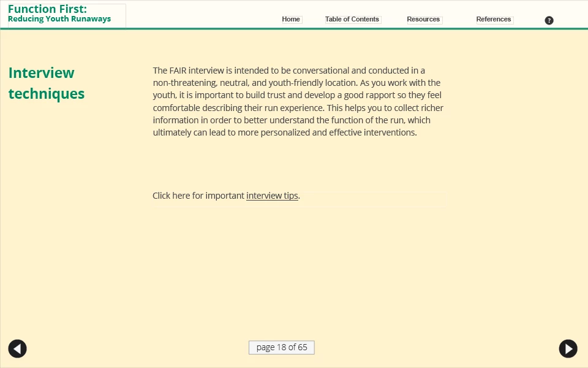588x368 pixels.
Task: Open the Home menu item
Action: click(292, 20)
